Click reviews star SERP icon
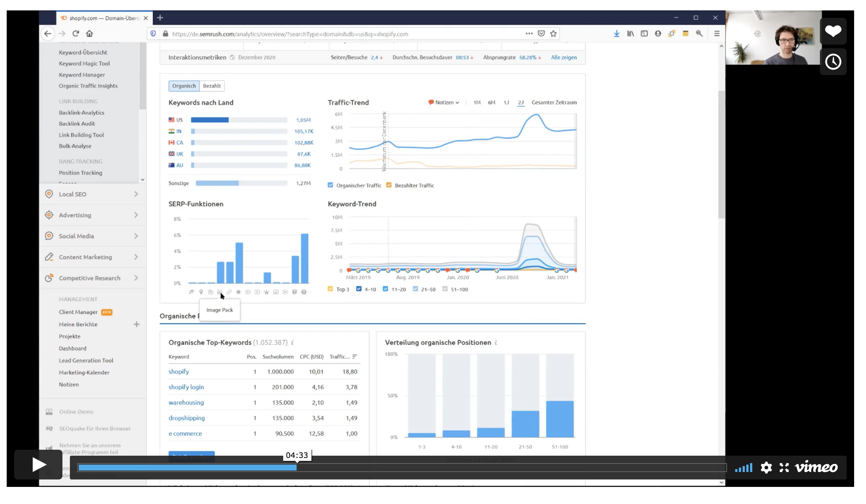This screenshot has height=504, width=866. point(239,292)
